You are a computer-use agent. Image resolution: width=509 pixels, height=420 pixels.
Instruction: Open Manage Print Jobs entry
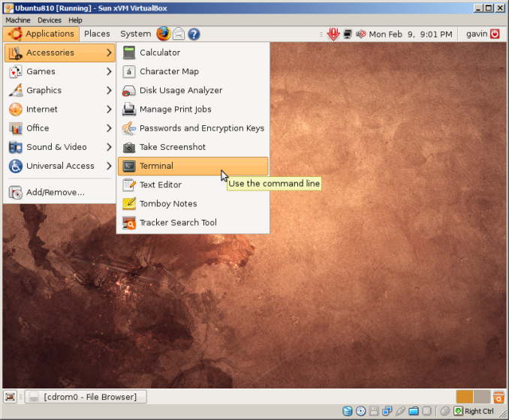[193, 109]
